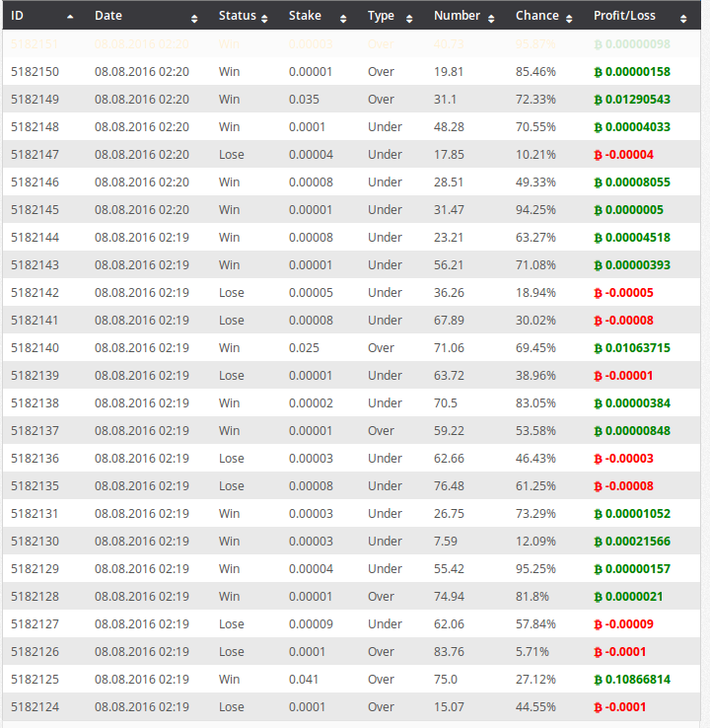Click number 76.48

[449, 486]
